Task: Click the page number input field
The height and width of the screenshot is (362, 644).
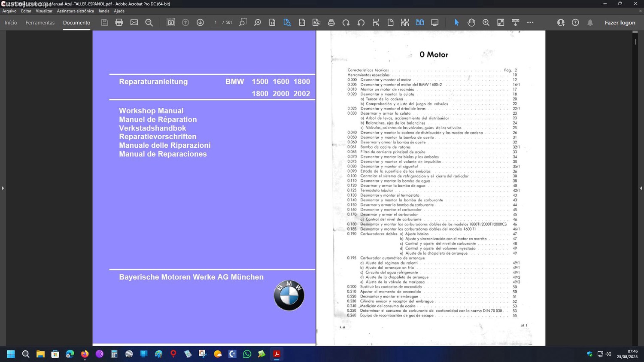Action: [x=216, y=22]
